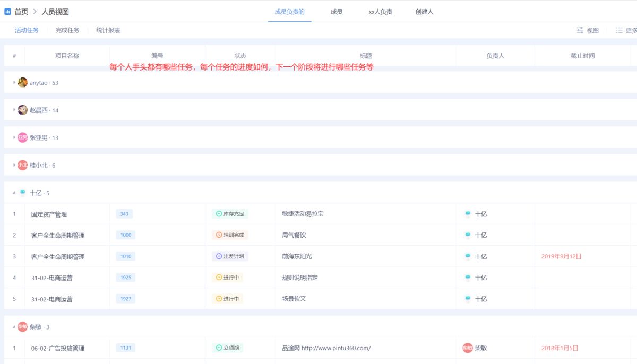Open the 视图 settings button

[588, 30]
